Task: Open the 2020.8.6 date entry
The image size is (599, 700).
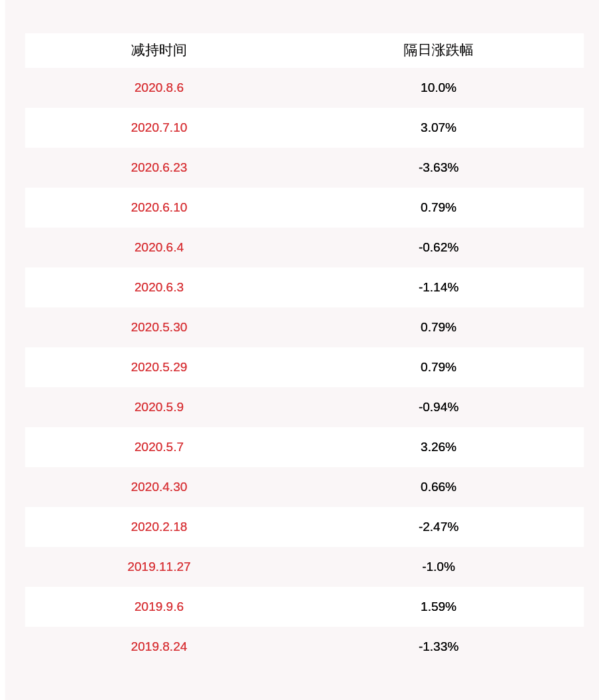Action: pyautogui.click(x=159, y=88)
